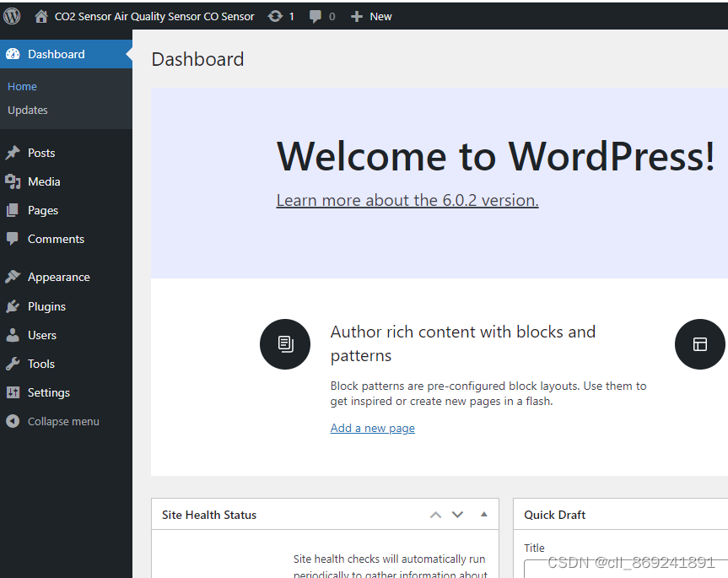Click the Author rich content heading text
The image size is (728, 578).
(463, 343)
